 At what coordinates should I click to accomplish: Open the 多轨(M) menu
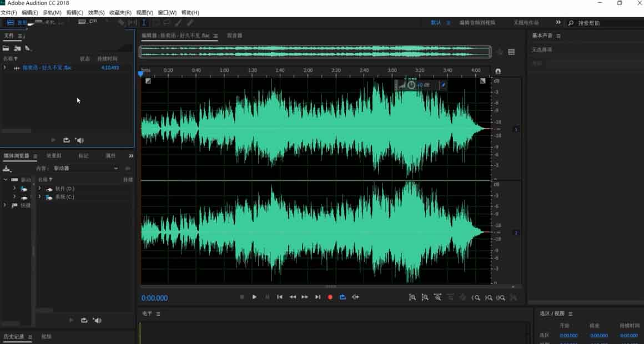pos(52,13)
